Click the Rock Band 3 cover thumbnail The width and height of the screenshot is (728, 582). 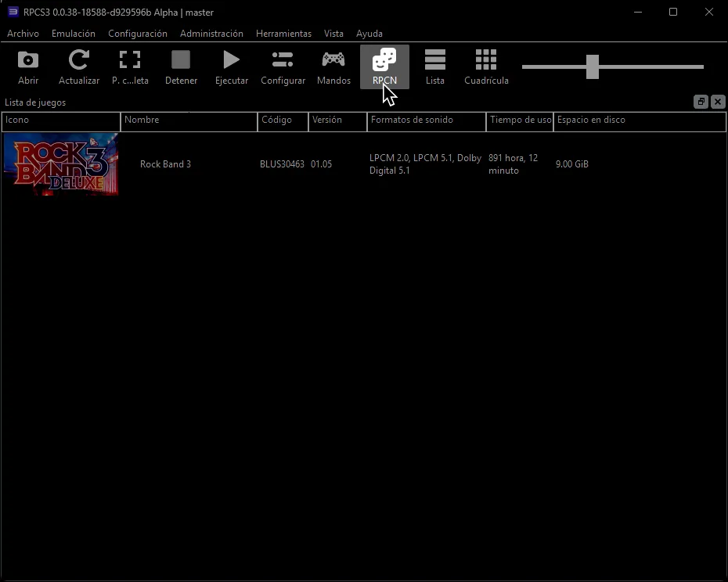[60, 164]
